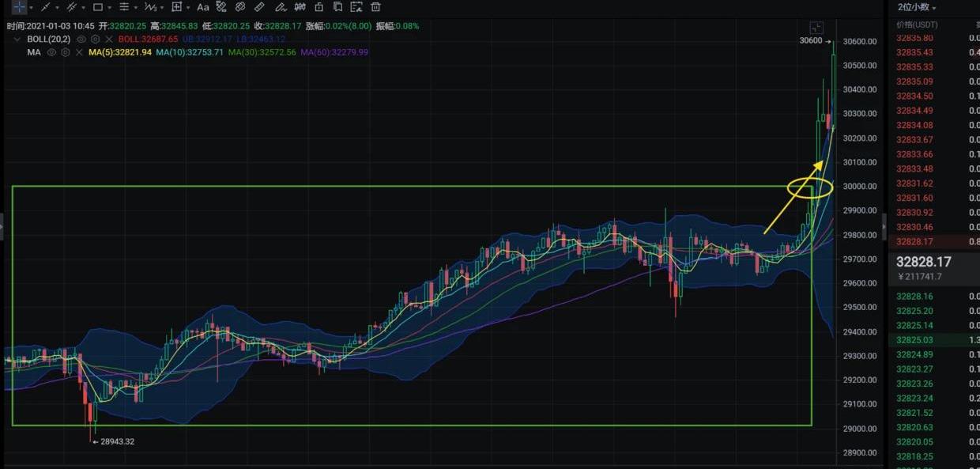Image resolution: width=980 pixels, height=469 pixels.
Task: Click the trash icon to delete drawings
Action: [x=375, y=7]
